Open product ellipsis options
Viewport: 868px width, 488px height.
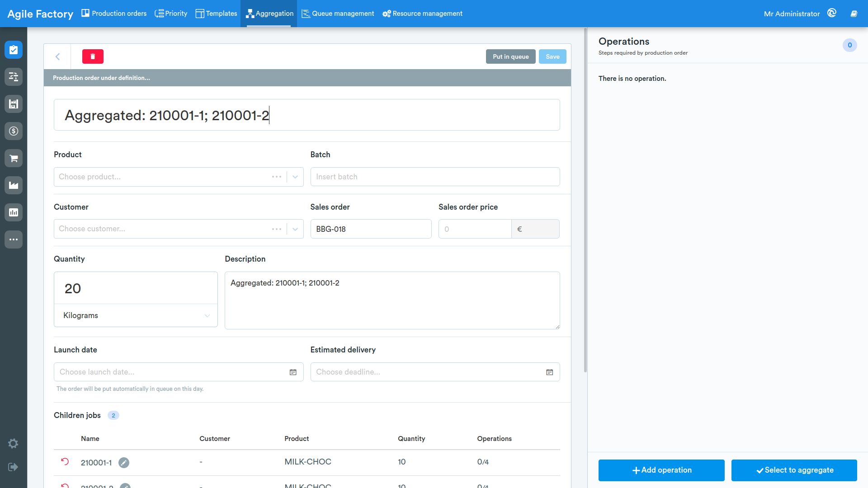point(277,177)
